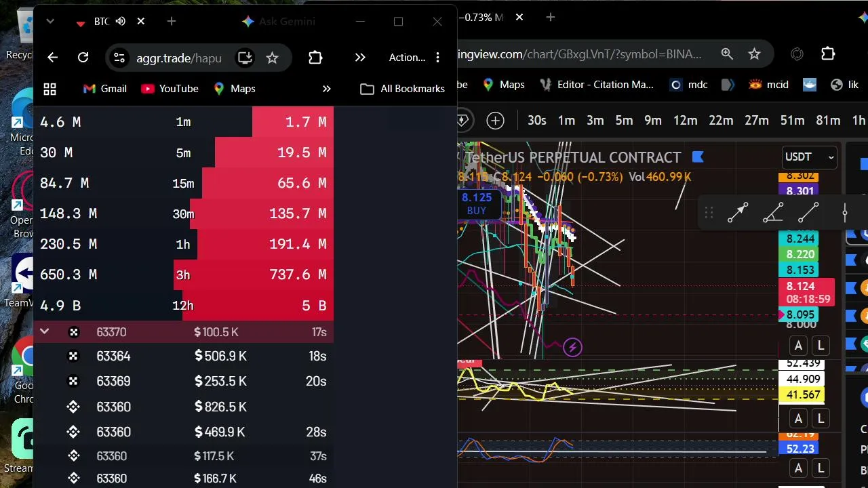Open the USDT currency dropdown

point(809,157)
